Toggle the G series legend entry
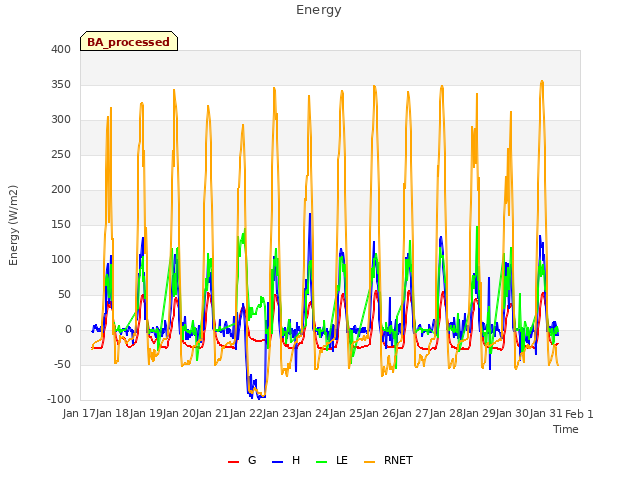The image size is (640, 480). pyautogui.click(x=242, y=460)
